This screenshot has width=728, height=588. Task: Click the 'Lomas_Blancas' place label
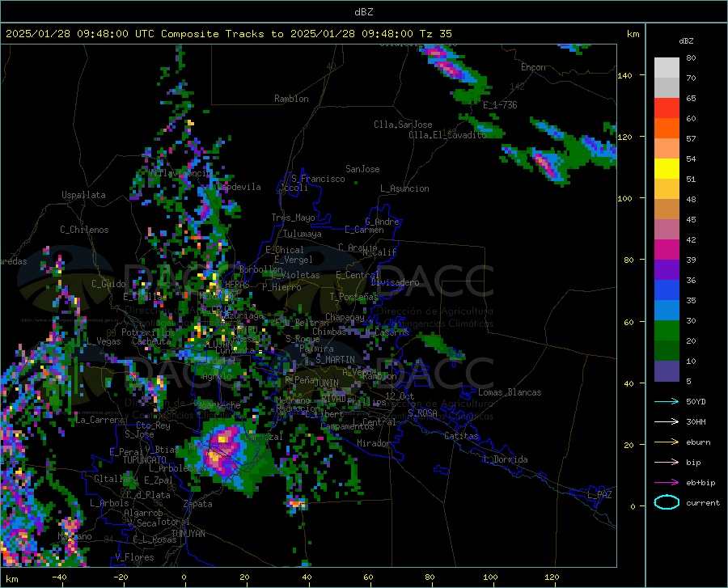[510, 392]
